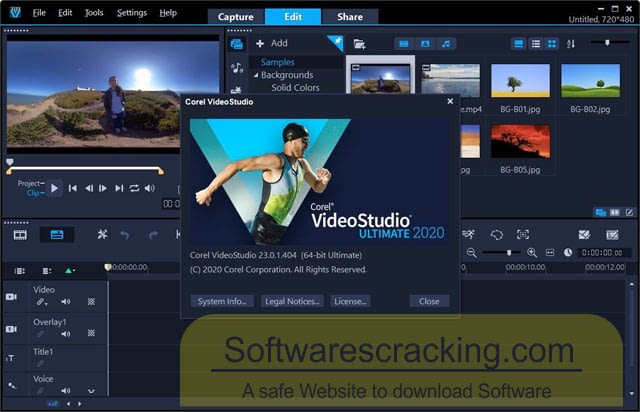Jump to end of clip
Viewport: 640px width, 412px height.
[119, 188]
